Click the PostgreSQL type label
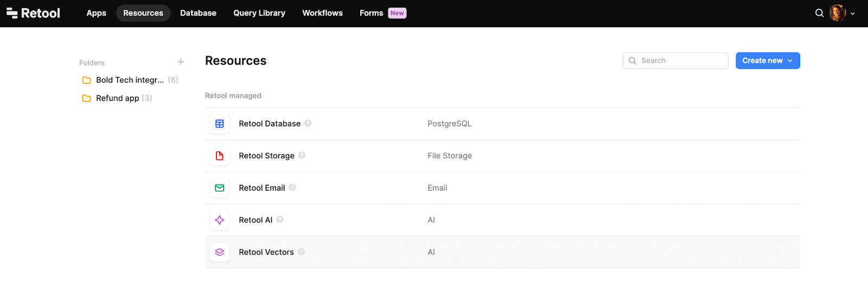The image size is (868, 282). click(449, 124)
